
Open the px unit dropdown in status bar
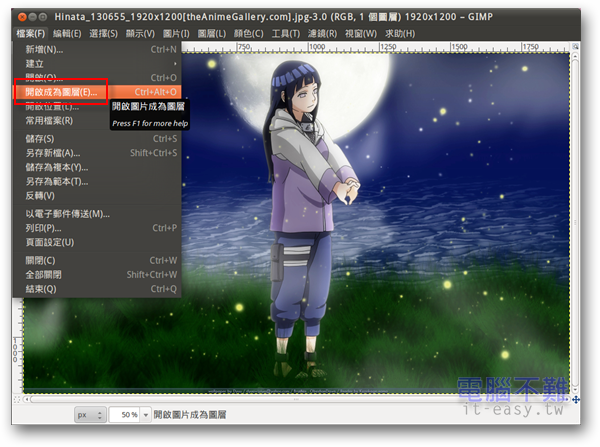pyautogui.click(x=88, y=413)
